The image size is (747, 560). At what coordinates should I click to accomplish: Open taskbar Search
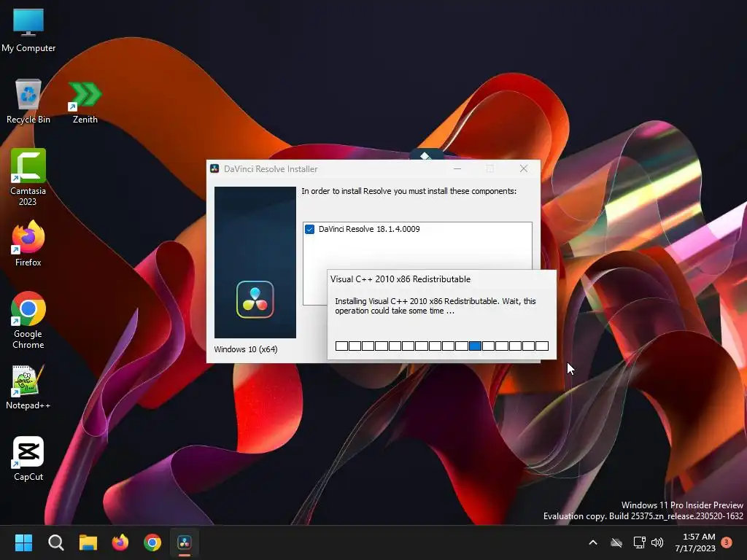[x=55, y=542]
